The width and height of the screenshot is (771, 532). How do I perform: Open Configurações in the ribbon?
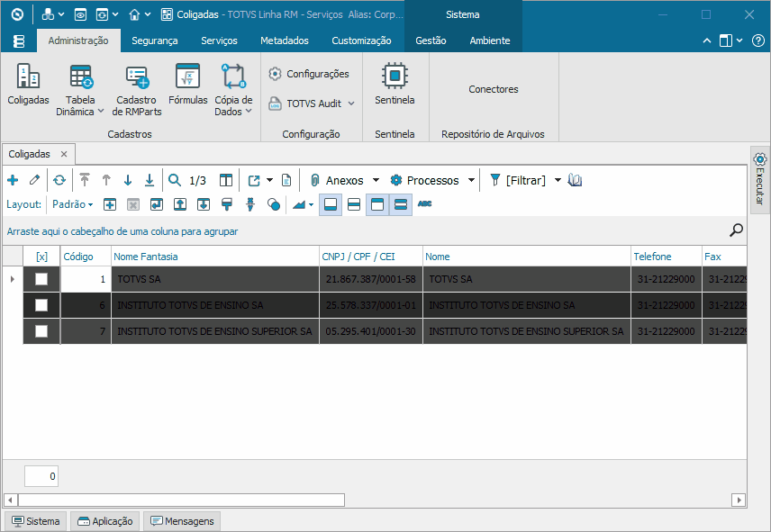click(x=309, y=74)
